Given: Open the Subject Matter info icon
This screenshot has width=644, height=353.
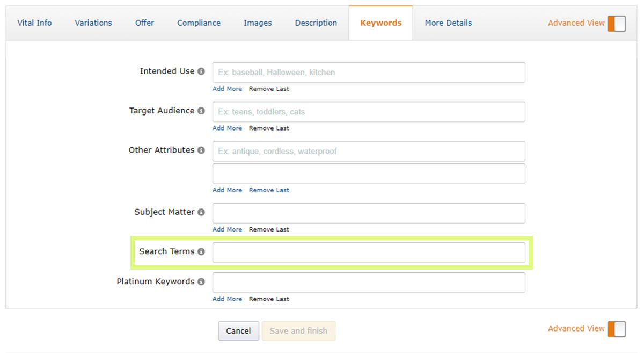Looking at the screenshot, I should 201,212.
